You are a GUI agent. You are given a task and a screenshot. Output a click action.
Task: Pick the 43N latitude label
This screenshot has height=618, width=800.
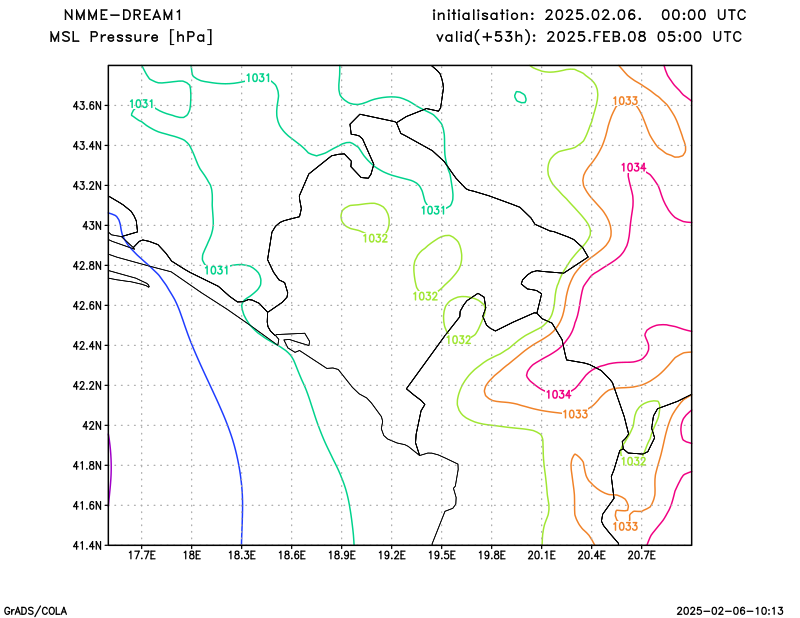point(92,226)
